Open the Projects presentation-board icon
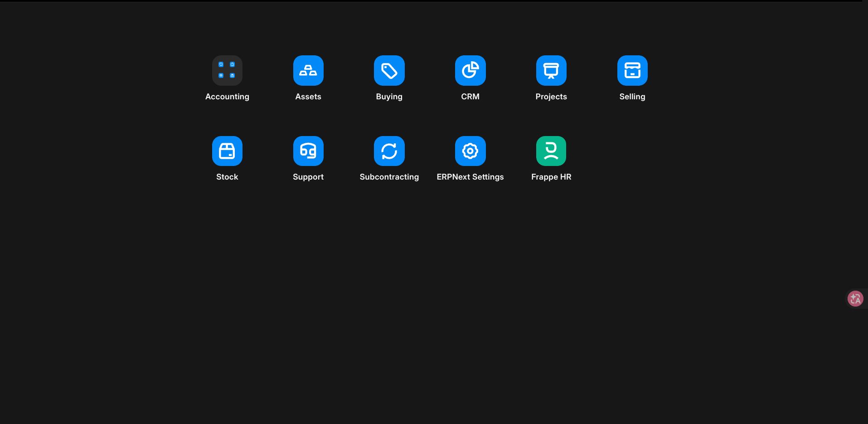868x424 pixels. coord(551,70)
